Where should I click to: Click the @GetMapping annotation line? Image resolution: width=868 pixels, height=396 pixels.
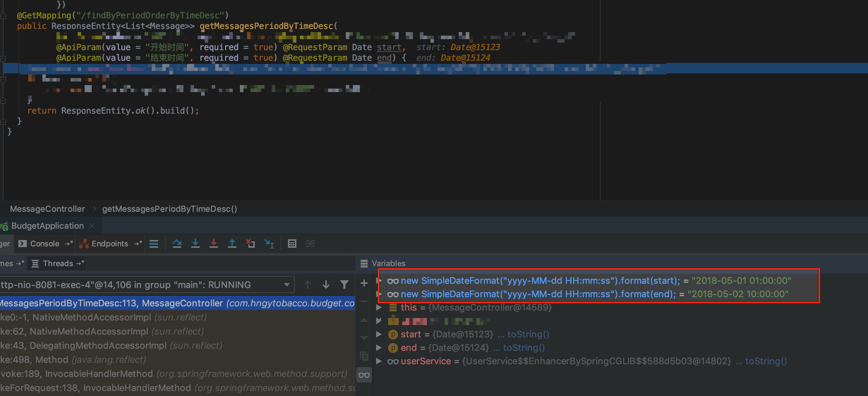click(x=123, y=16)
